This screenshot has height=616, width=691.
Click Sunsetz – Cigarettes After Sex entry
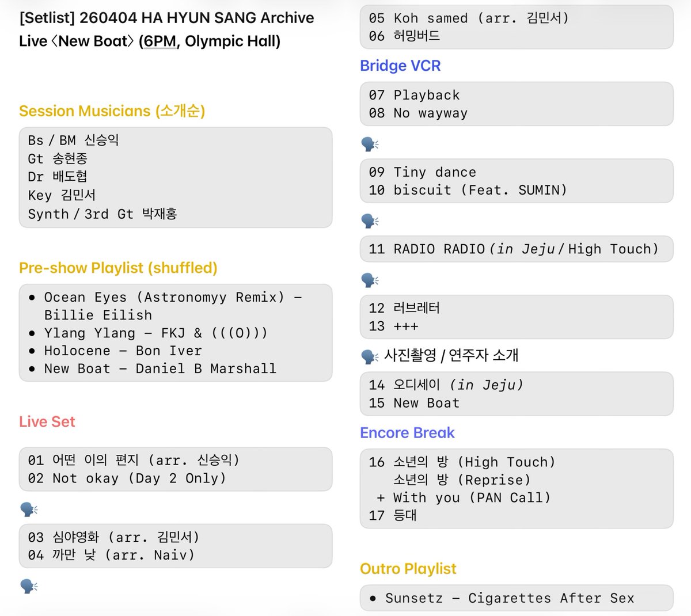tap(502, 598)
